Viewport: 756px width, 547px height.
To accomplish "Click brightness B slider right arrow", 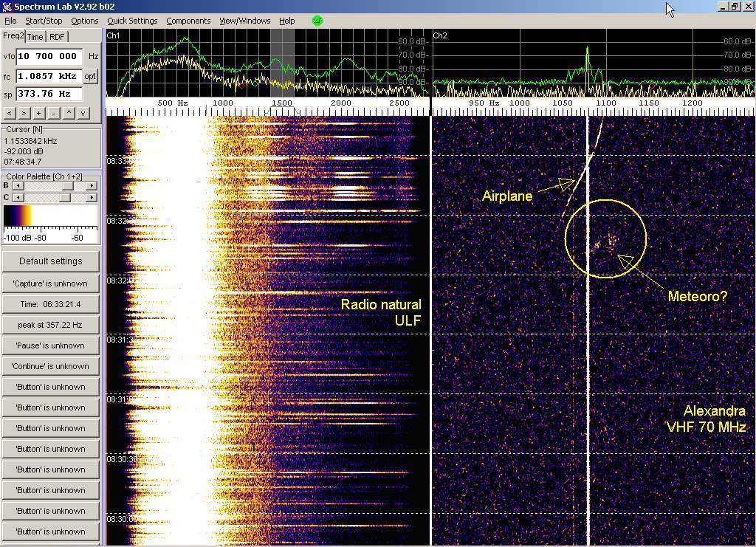I will coord(92,186).
